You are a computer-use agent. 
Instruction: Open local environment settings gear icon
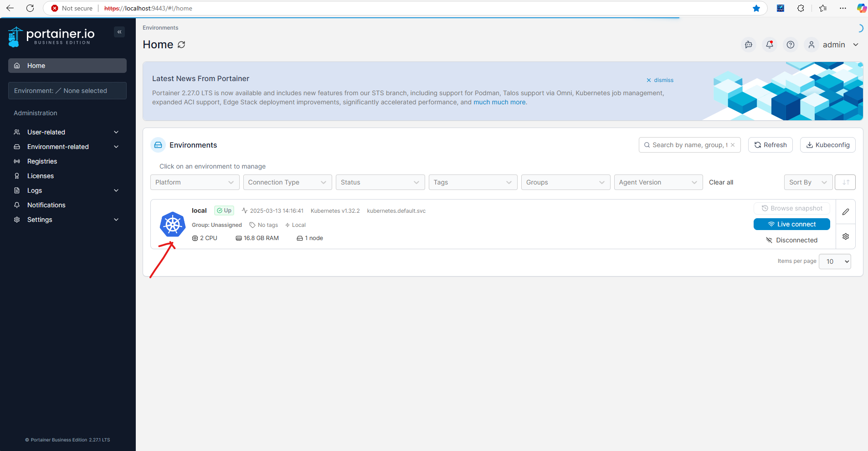tap(846, 236)
